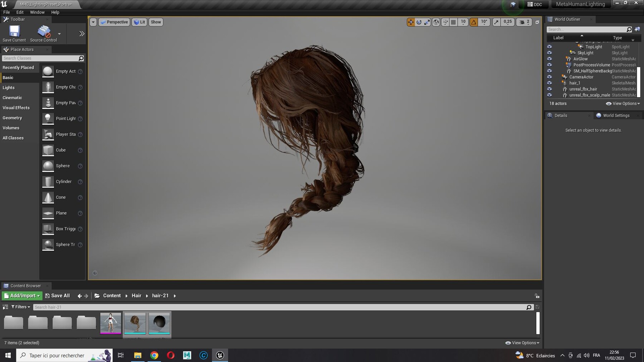This screenshot has height=362, width=644.
Task: Click the Save All button
Action: pyautogui.click(x=57, y=296)
